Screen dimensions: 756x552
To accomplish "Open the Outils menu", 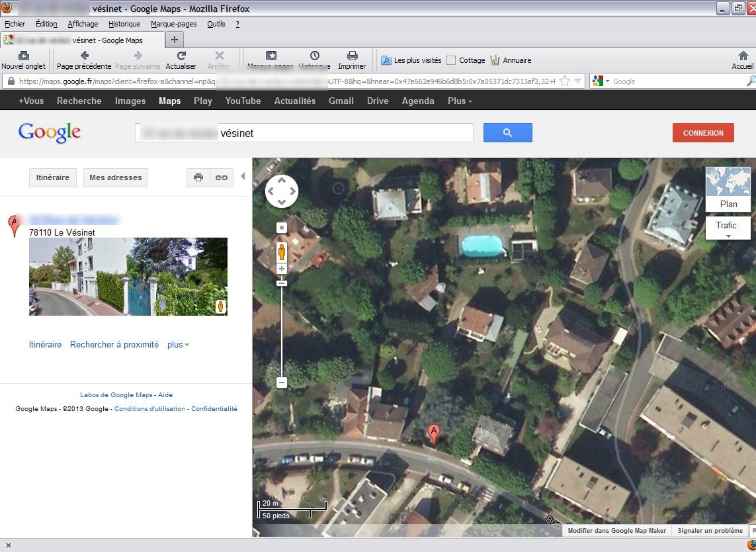I will (x=216, y=24).
